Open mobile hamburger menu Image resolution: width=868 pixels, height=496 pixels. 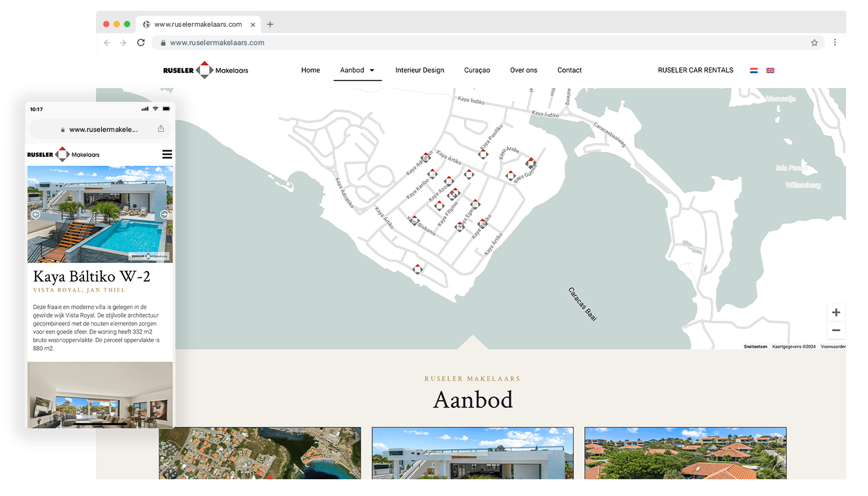click(x=167, y=154)
